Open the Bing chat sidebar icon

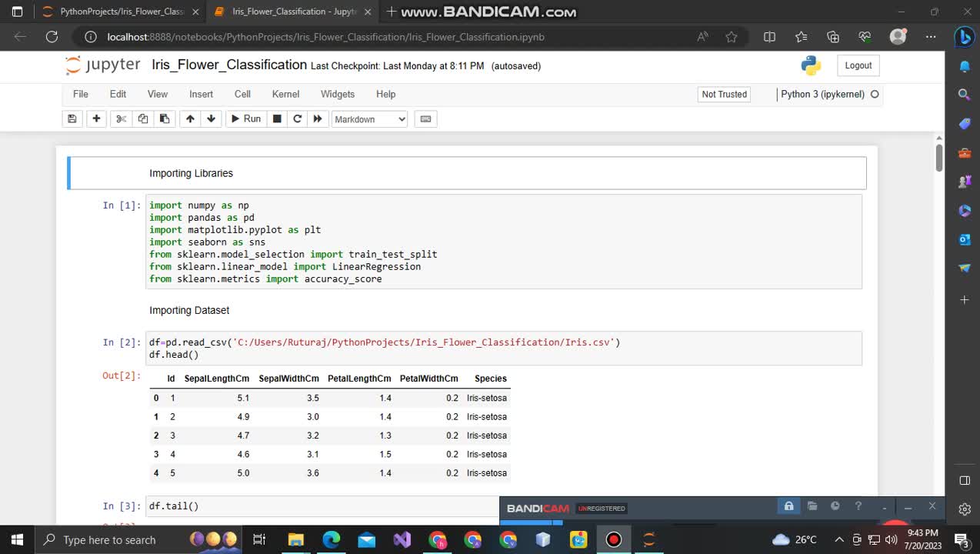coord(965,36)
